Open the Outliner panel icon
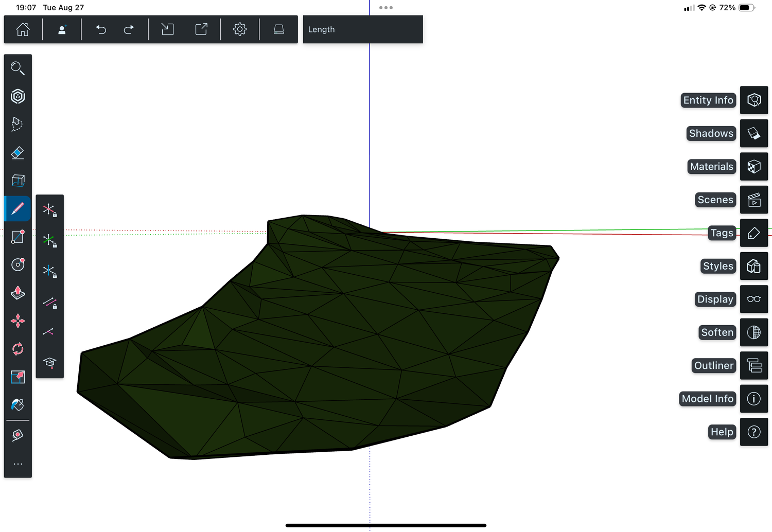The width and height of the screenshot is (772, 532). (x=754, y=365)
